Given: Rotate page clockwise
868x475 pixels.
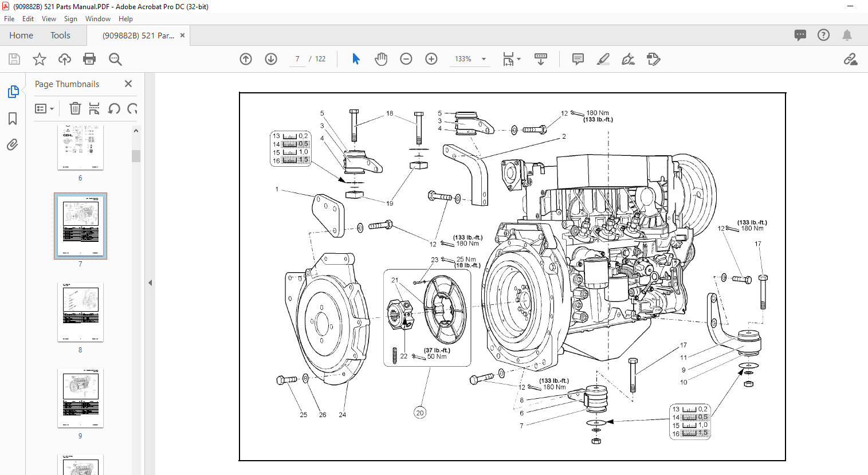Looking at the screenshot, I should tap(132, 108).
